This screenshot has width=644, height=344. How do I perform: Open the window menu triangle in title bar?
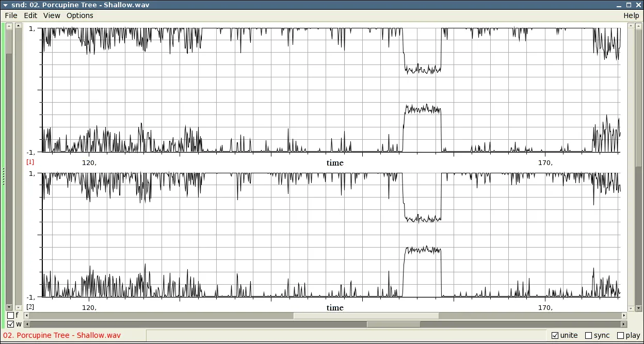(5, 5)
